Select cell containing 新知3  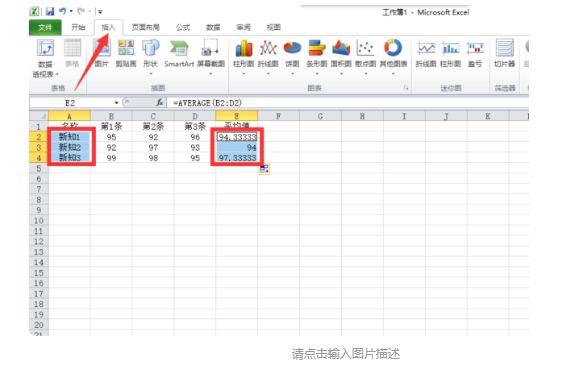click(69, 158)
